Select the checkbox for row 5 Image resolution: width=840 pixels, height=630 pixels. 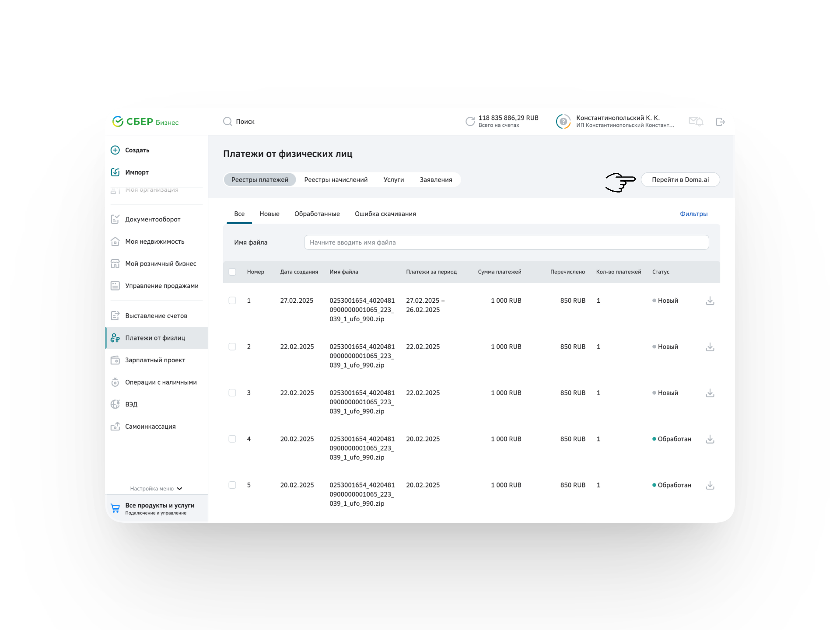(232, 485)
